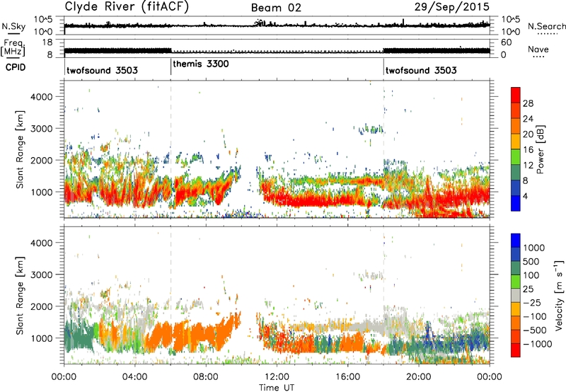The height and width of the screenshot is (392, 566).
Task: Click the red bottom segment of the Velocity colorbar
Action: [x=516, y=350]
